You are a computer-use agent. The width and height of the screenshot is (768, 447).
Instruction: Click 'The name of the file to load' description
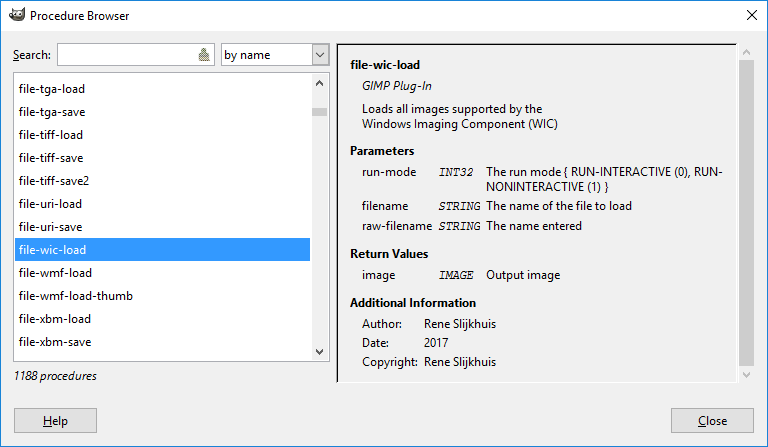(x=559, y=206)
